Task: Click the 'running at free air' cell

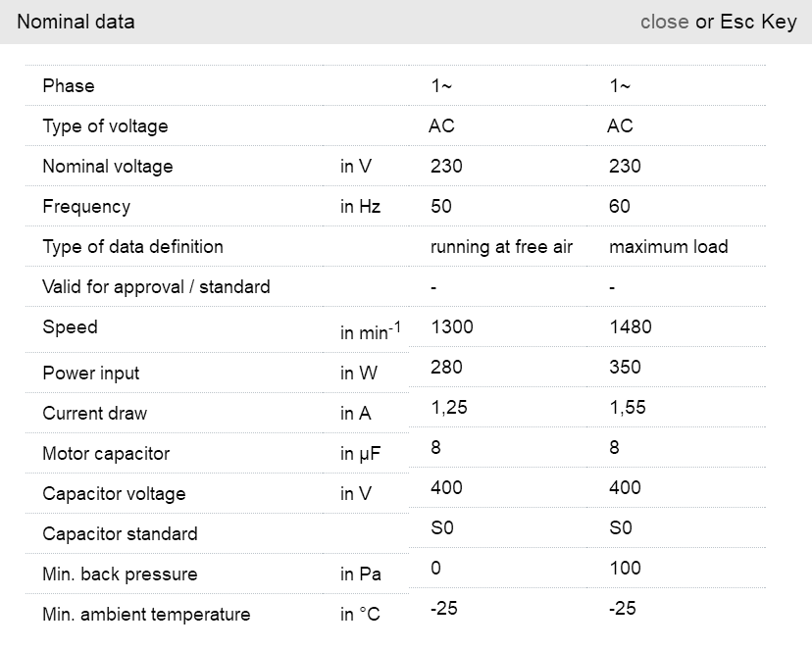Action: pos(501,247)
